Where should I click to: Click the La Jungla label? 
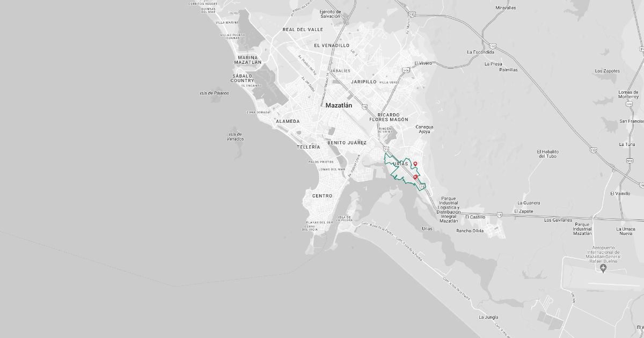point(488,317)
